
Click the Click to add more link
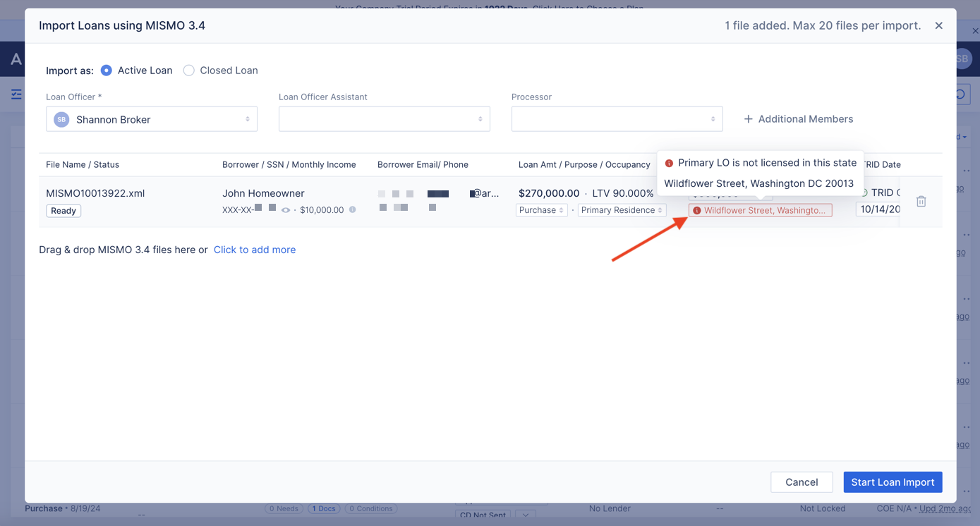pos(255,250)
